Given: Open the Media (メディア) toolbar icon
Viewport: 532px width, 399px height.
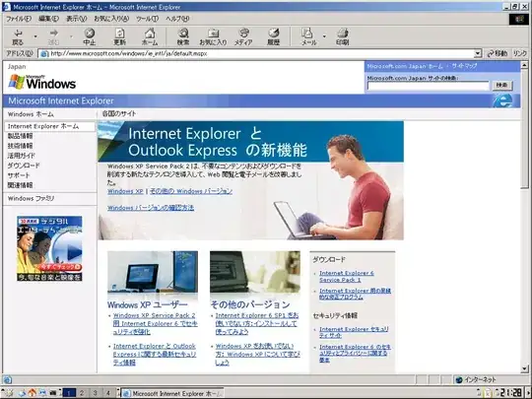Looking at the screenshot, I should coord(243,36).
